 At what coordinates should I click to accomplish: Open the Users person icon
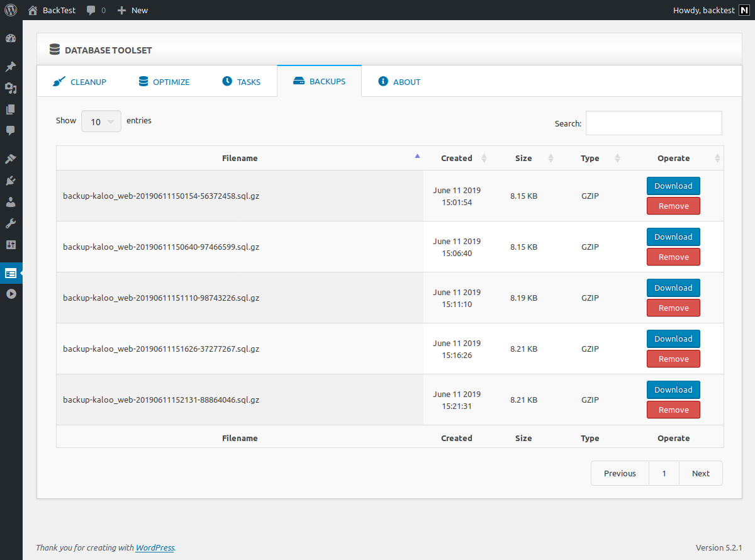11,202
